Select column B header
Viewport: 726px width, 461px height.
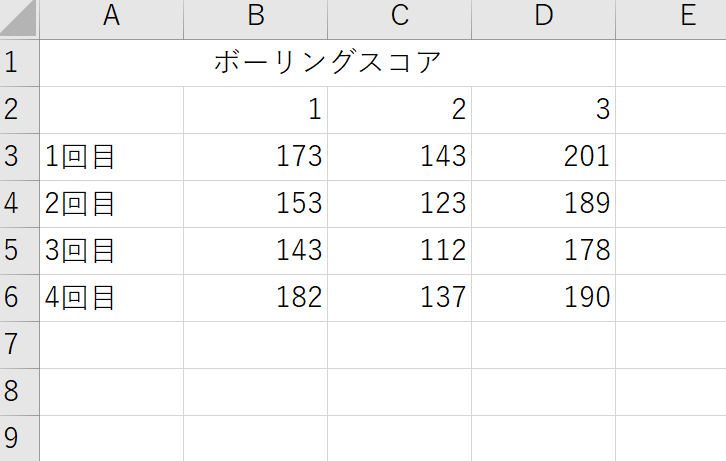pyautogui.click(x=256, y=19)
